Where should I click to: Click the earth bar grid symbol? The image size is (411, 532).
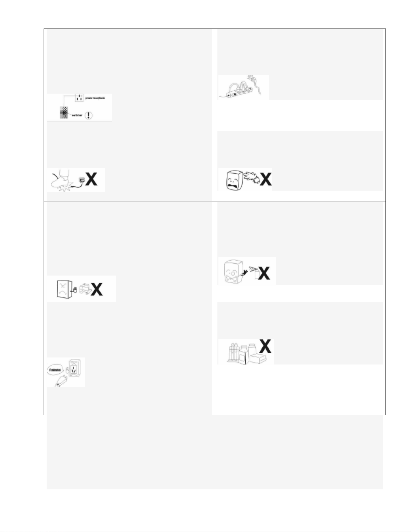point(63,112)
